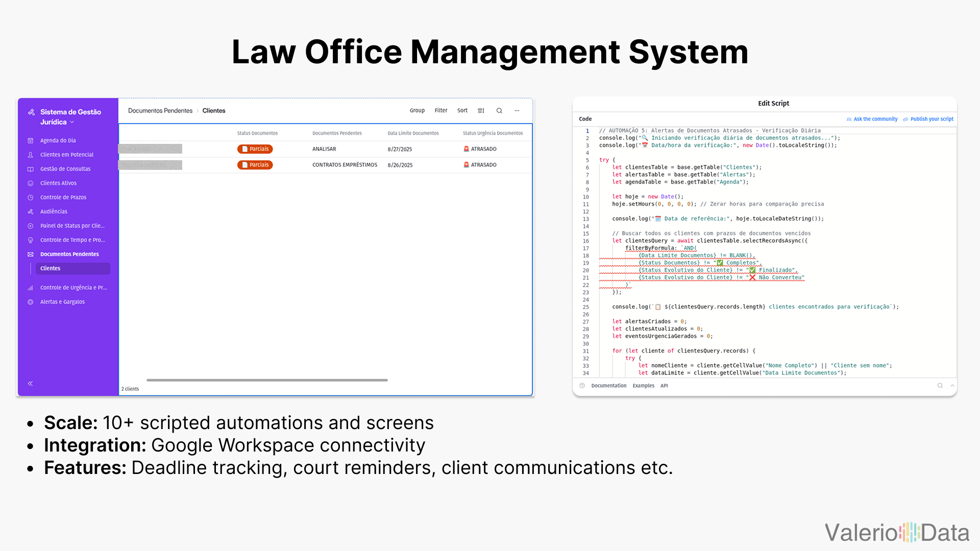
Task: Click the Painel de Status play icon
Action: pyautogui.click(x=31, y=226)
